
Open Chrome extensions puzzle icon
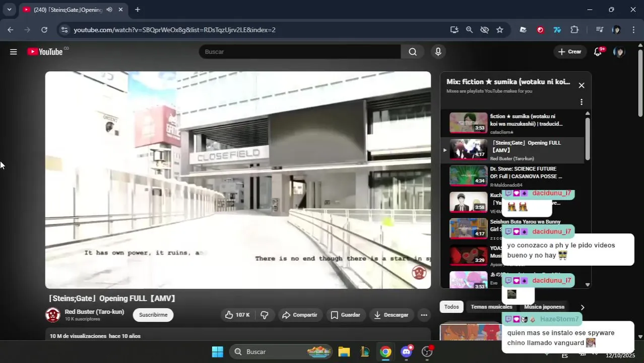click(574, 30)
